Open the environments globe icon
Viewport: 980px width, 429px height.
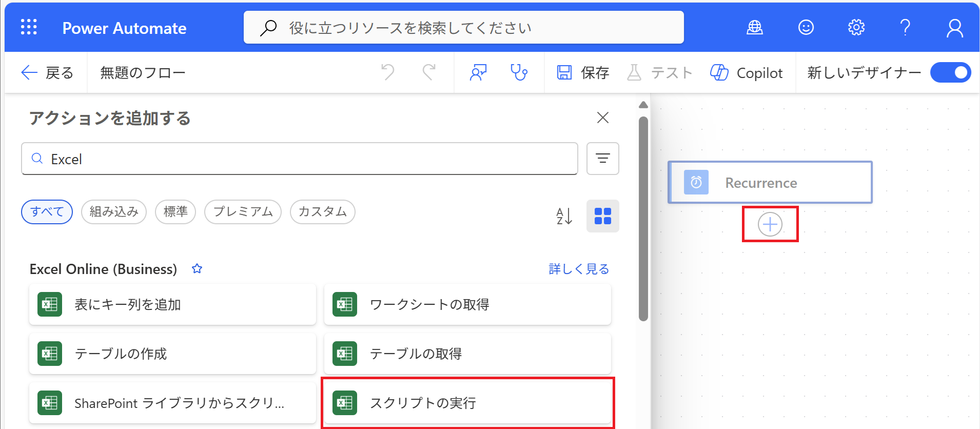(x=754, y=27)
